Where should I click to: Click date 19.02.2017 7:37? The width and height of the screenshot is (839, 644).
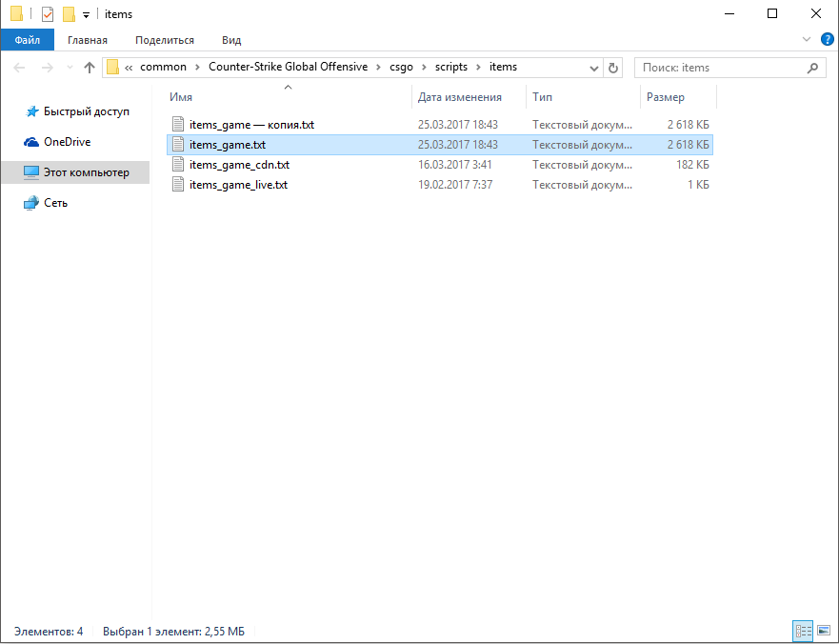click(455, 185)
